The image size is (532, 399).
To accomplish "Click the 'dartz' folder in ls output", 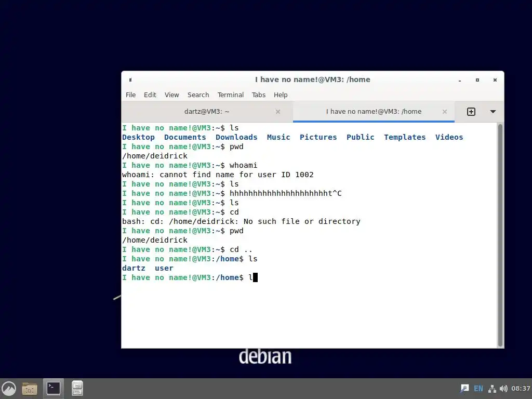I will coord(134,268).
